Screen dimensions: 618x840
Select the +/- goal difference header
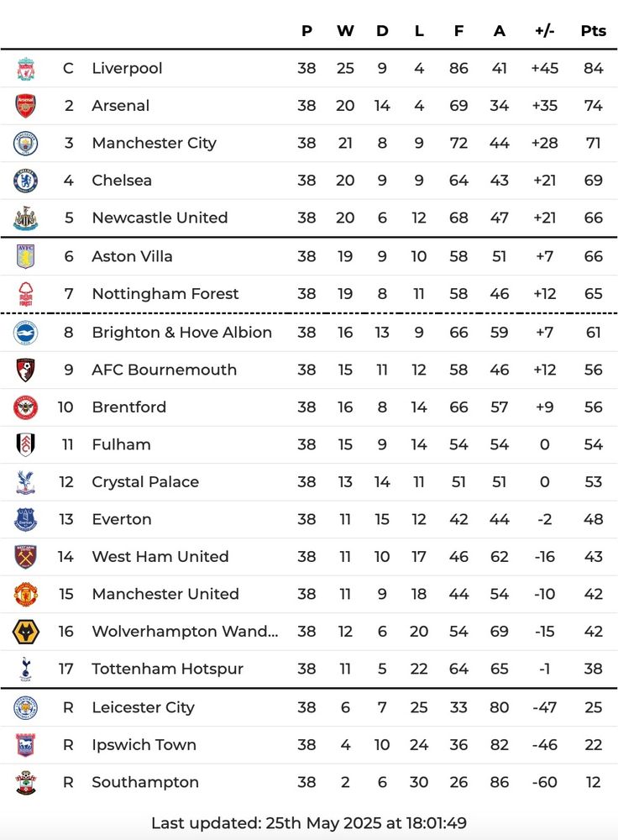[x=545, y=31]
